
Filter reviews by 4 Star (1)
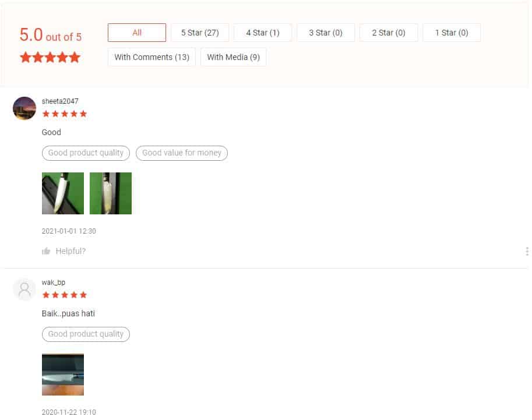[x=263, y=33]
